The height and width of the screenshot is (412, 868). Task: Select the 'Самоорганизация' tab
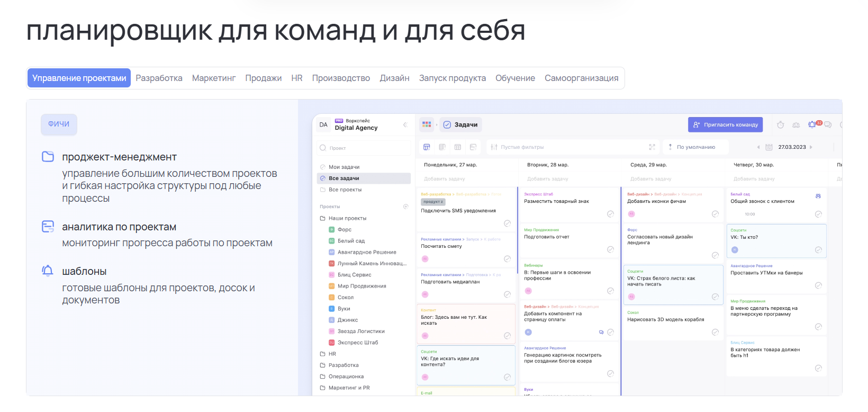point(581,78)
